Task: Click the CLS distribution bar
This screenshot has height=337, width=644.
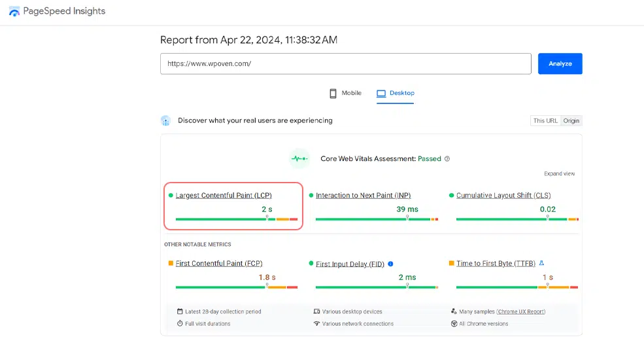Action: 517,219
